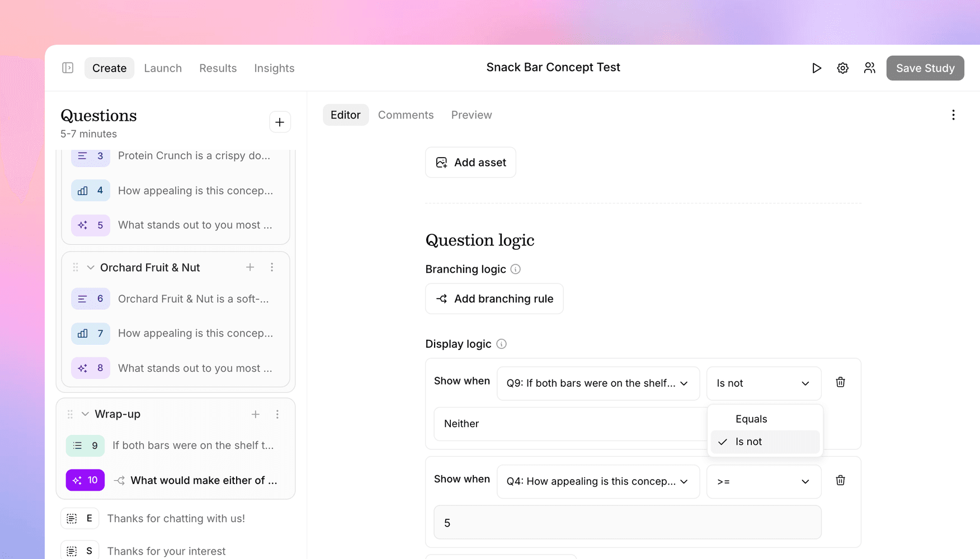This screenshot has width=980, height=559.
Task: Play the study preview
Action: point(817,68)
